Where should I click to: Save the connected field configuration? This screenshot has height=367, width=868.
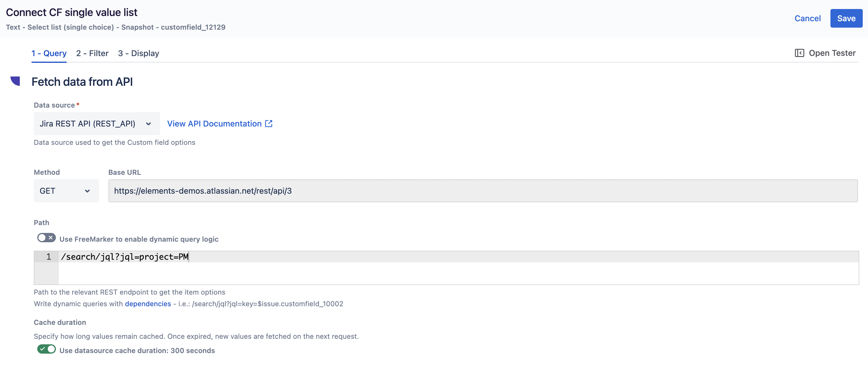click(x=846, y=18)
